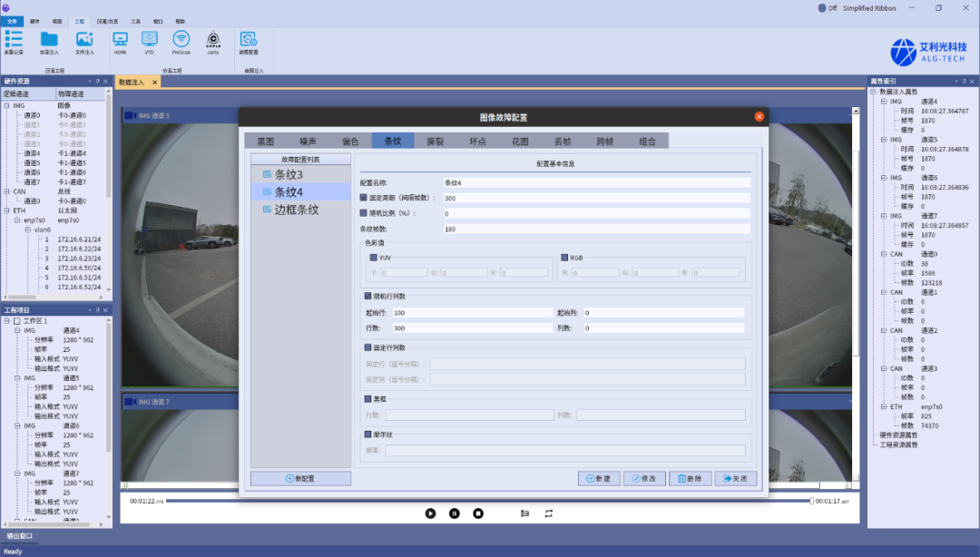
Task: Switch to the 偏色 tab
Action: click(x=350, y=142)
